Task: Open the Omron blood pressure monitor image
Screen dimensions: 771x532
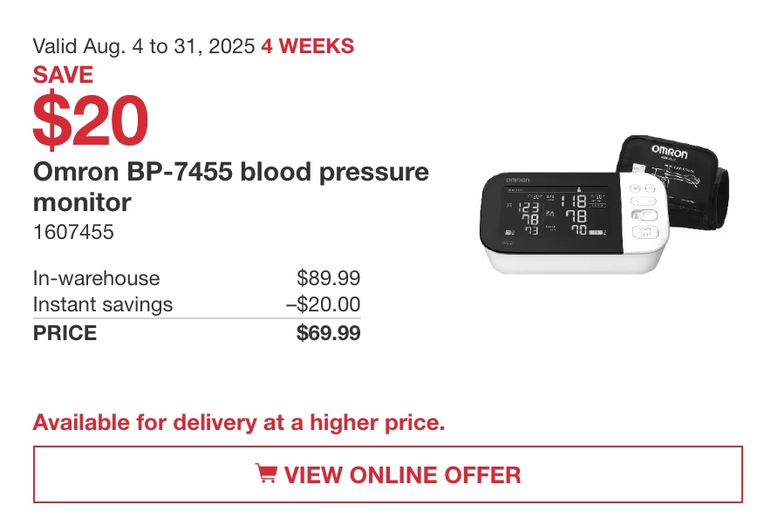Action: coord(604,205)
